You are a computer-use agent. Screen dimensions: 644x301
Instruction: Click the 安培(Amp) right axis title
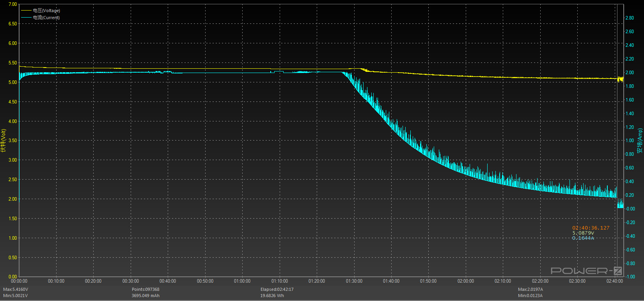click(x=640, y=141)
